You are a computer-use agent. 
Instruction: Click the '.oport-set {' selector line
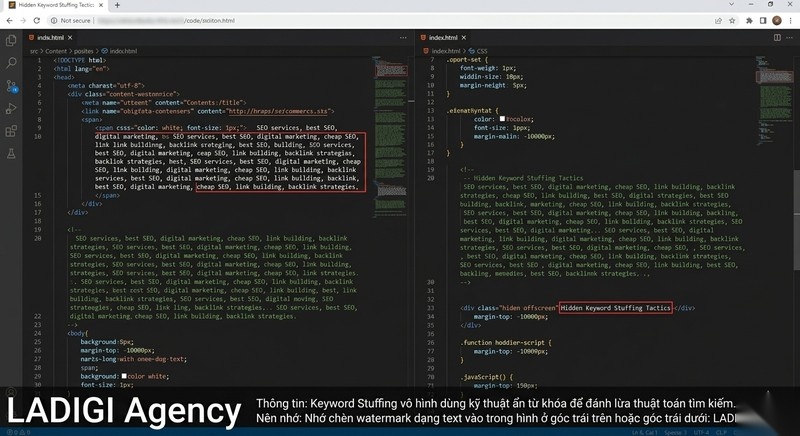coord(467,60)
